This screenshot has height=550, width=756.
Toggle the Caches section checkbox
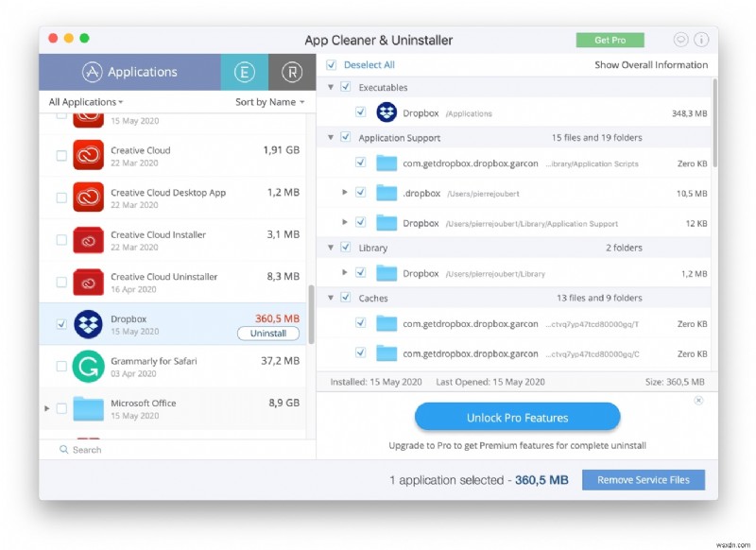(x=345, y=297)
